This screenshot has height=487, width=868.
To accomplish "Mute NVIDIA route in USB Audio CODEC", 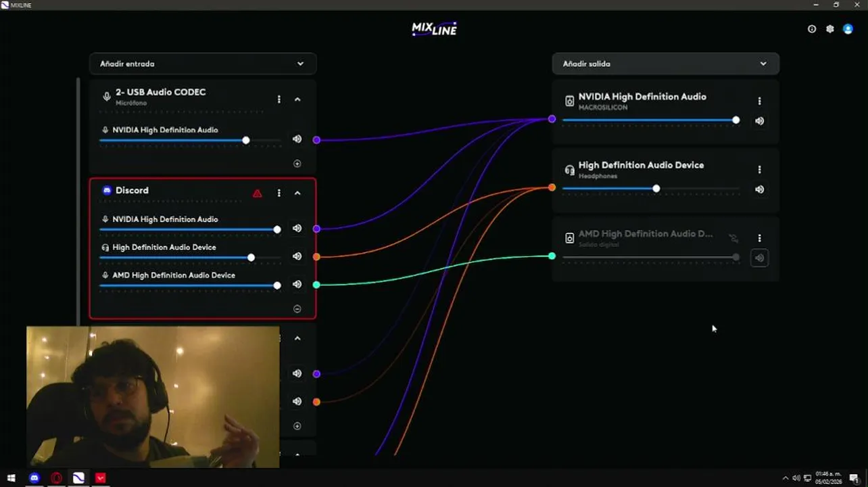I will tap(297, 139).
